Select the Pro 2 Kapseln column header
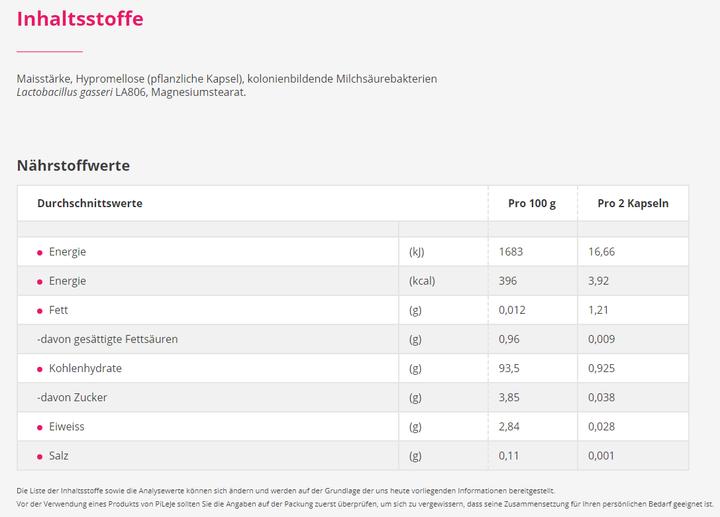This screenshot has height=517, width=720. (633, 203)
